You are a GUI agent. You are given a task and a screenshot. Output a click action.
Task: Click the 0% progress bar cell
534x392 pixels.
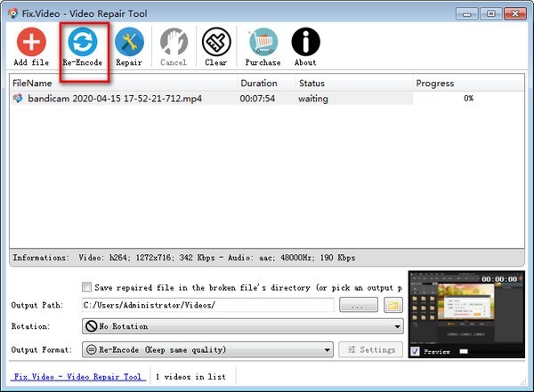coord(469,99)
